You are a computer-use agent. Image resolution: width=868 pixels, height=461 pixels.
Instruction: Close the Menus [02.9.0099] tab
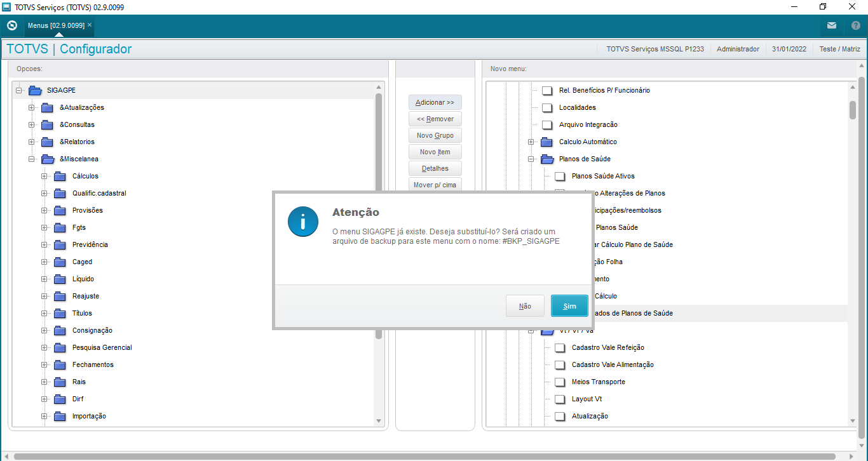(x=90, y=25)
